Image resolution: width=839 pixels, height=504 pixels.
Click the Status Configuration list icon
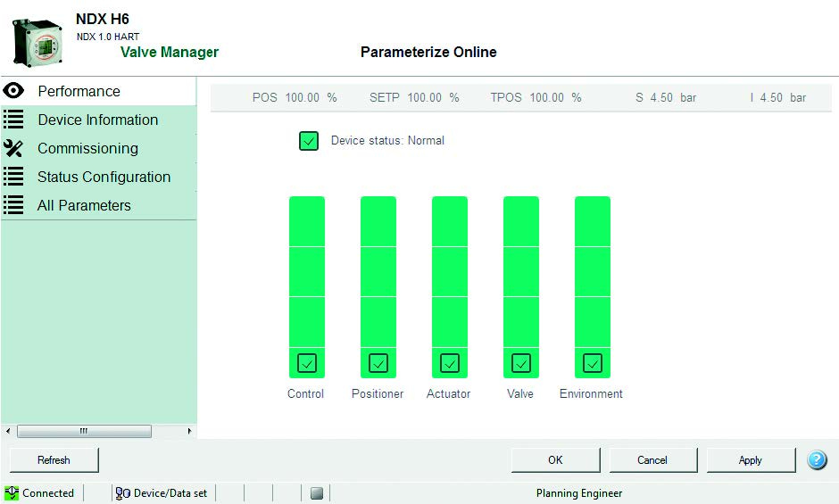pos(13,177)
